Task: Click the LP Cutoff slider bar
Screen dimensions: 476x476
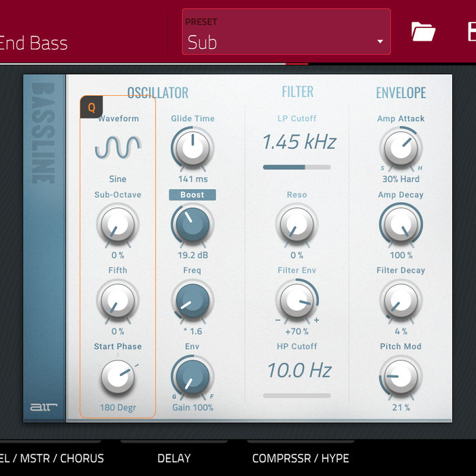Action: (297, 167)
